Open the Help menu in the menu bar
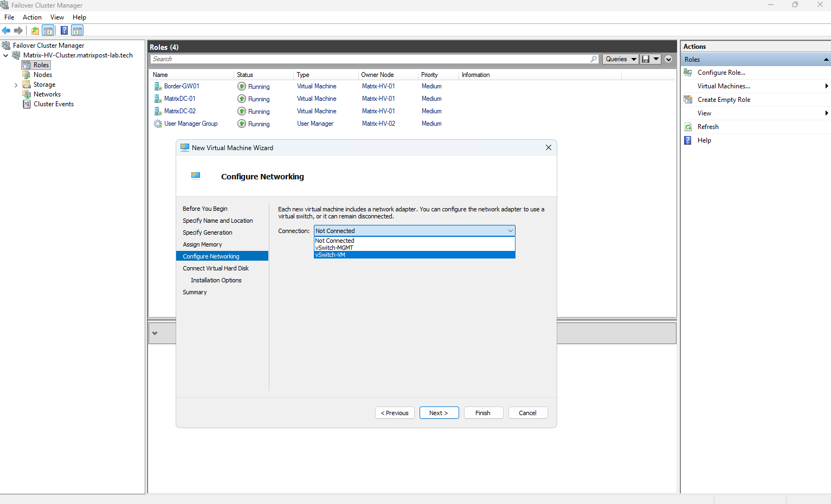This screenshot has height=504, width=831. click(79, 17)
